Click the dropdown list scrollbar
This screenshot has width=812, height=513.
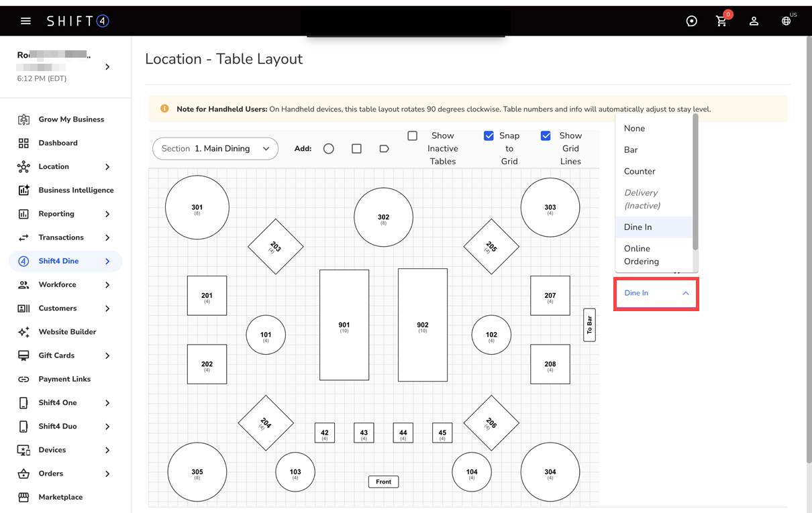point(695,181)
